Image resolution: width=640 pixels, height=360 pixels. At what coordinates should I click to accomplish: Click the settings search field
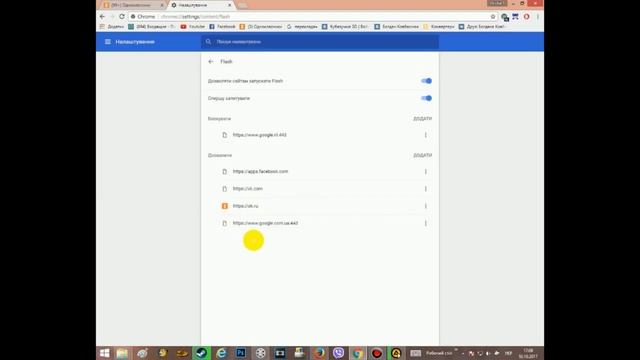[x=320, y=42]
